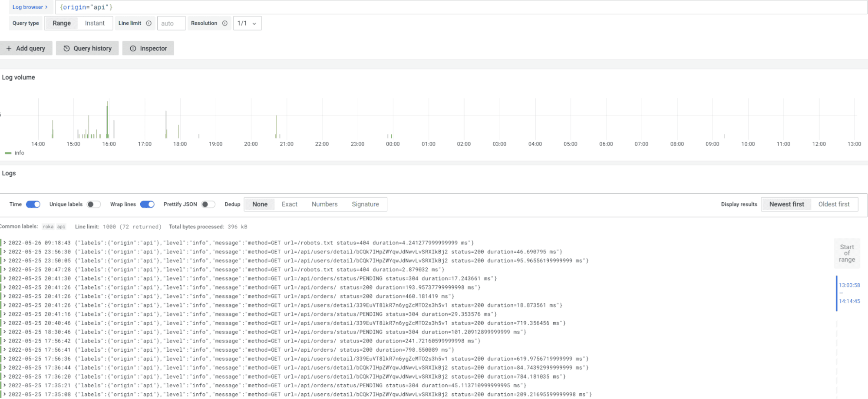868x399 pixels.
Task: Toggle the Time switch off
Action: point(33,204)
